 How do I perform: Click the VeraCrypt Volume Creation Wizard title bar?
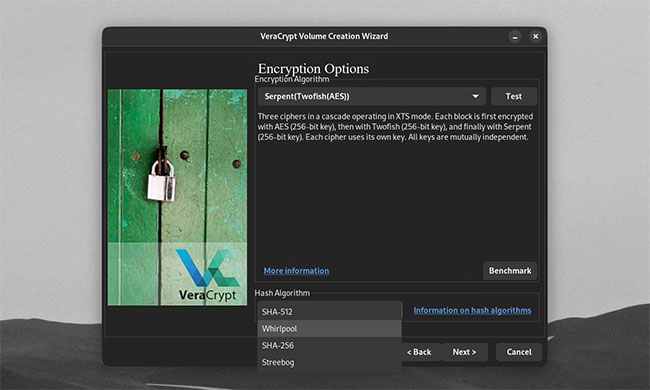324,36
